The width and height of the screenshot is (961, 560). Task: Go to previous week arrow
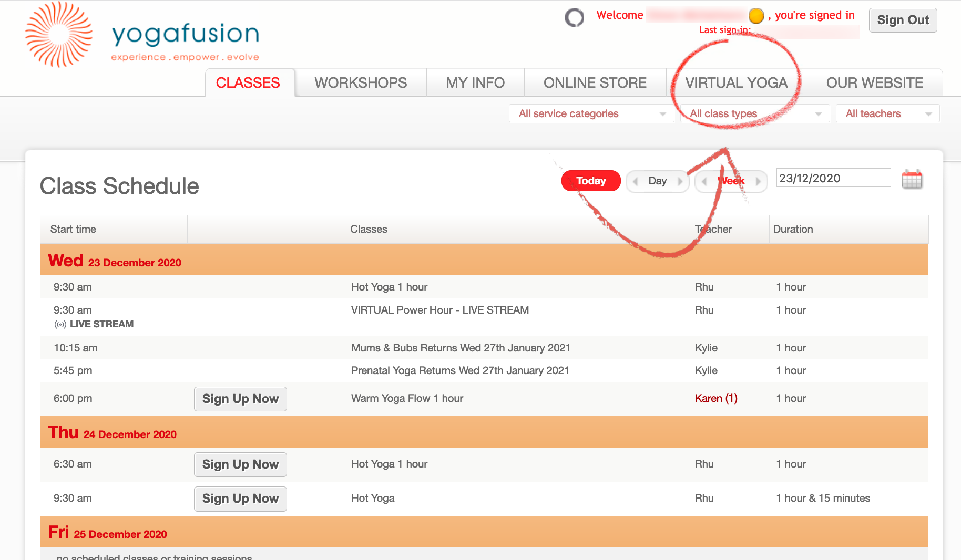click(x=704, y=181)
